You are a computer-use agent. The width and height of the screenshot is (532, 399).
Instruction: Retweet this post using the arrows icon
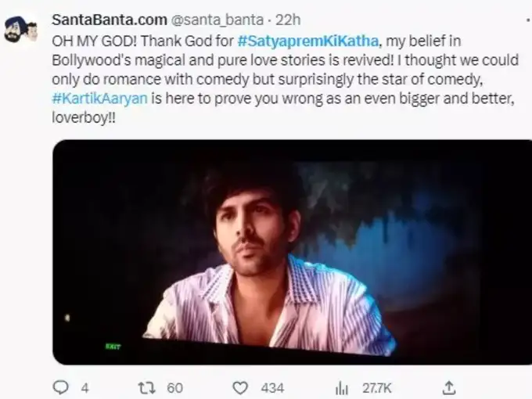pyautogui.click(x=146, y=386)
